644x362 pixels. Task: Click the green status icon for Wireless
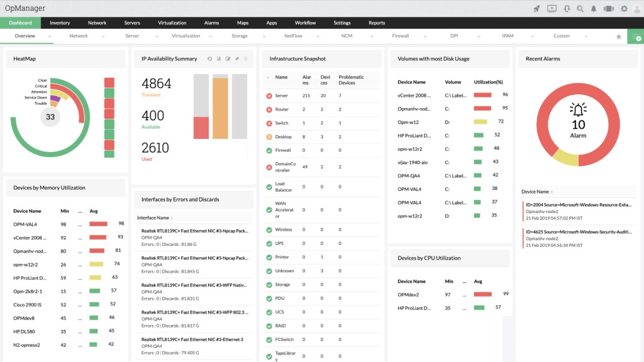[269, 230]
